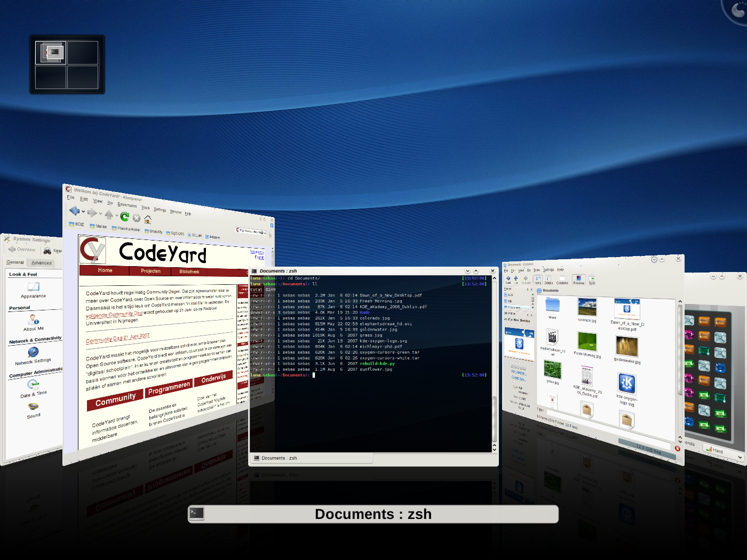
Task: Click the Projecten link on CodeYard page
Action: (150, 271)
